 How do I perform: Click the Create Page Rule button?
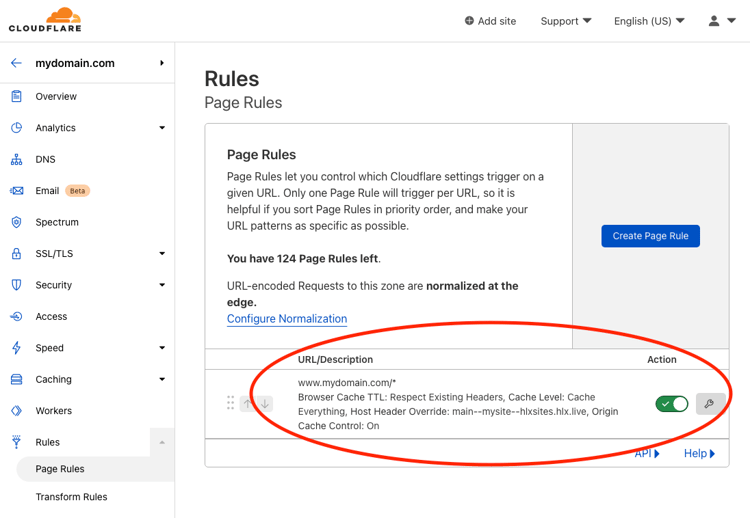651,236
